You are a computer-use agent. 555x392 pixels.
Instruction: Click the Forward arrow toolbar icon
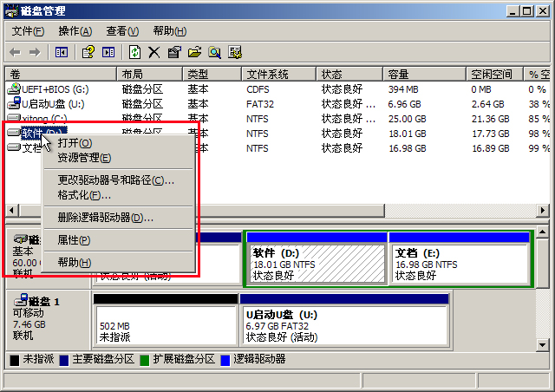click(x=35, y=53)
